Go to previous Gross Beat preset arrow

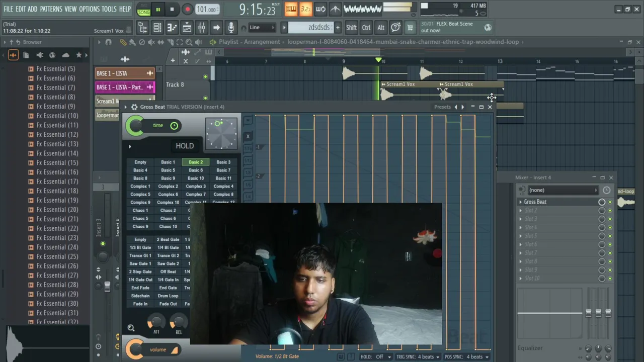(456, 107)
